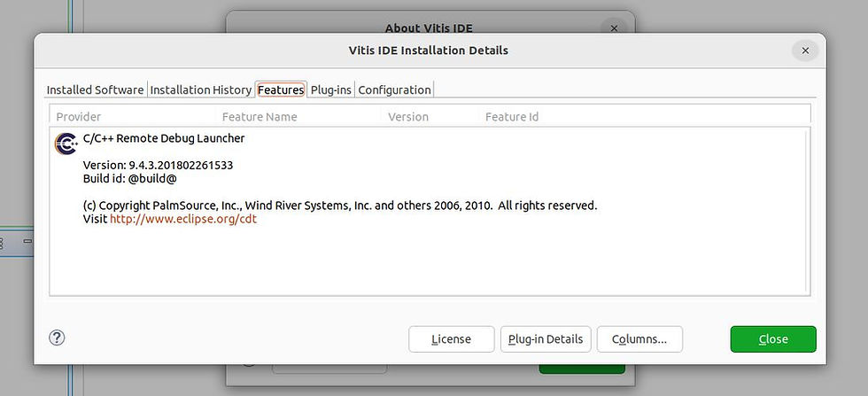Switch to the Configuration tab
Viewport: 868px width, 396px height.
click(395, 89)
